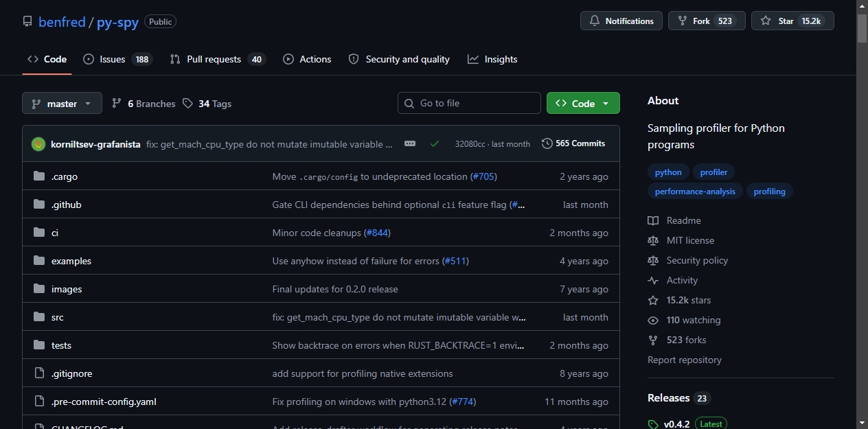Click the images folder icon
The image size is (868, 429).
[39, 289]
